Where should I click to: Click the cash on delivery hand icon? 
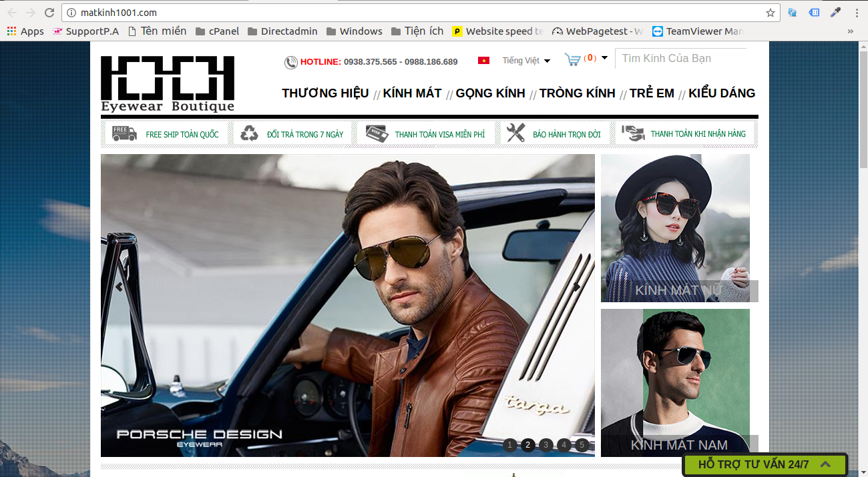tap(633, 133)
